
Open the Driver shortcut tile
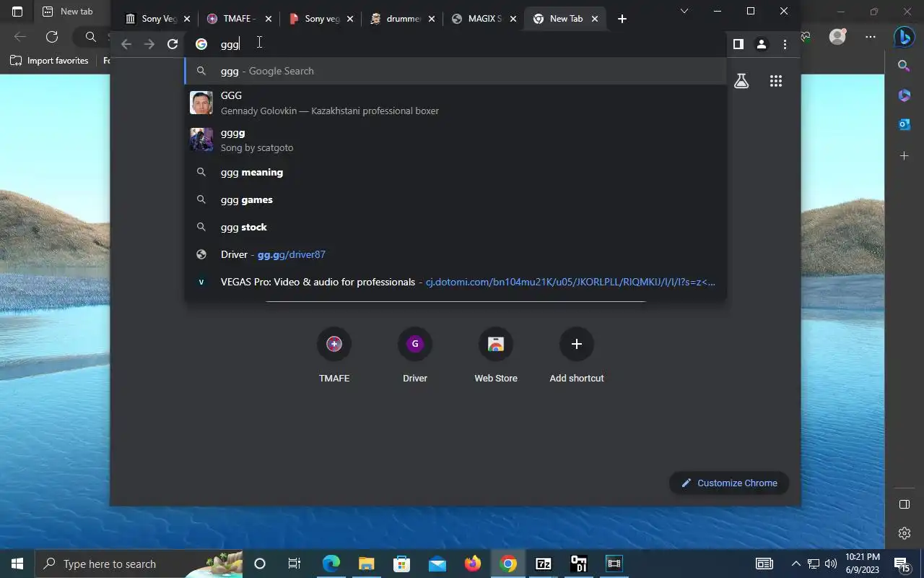click(x=415, y=354)
